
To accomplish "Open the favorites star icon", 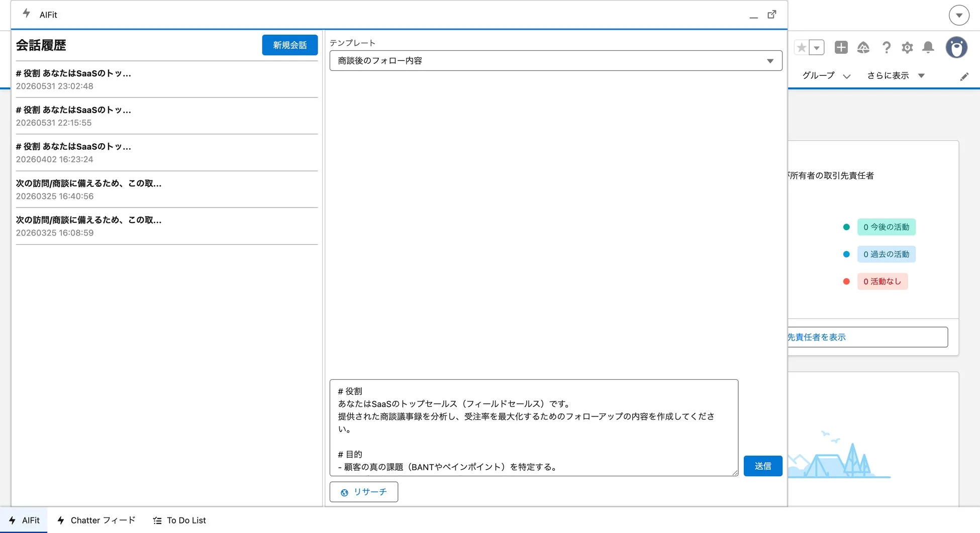I will [x=802, y=48].
